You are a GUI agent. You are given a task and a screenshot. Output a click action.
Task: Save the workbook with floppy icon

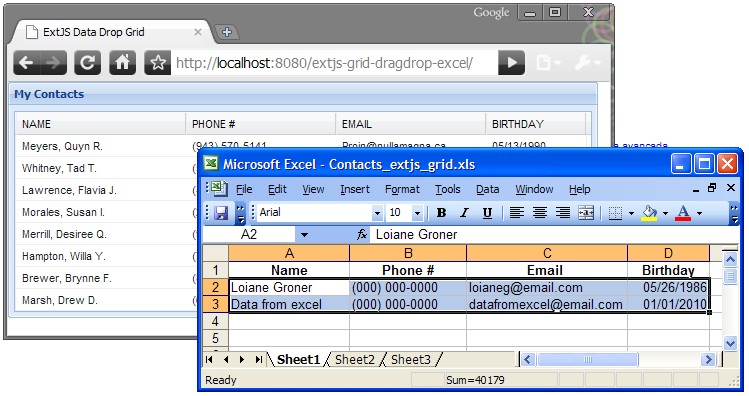point(221,213)
